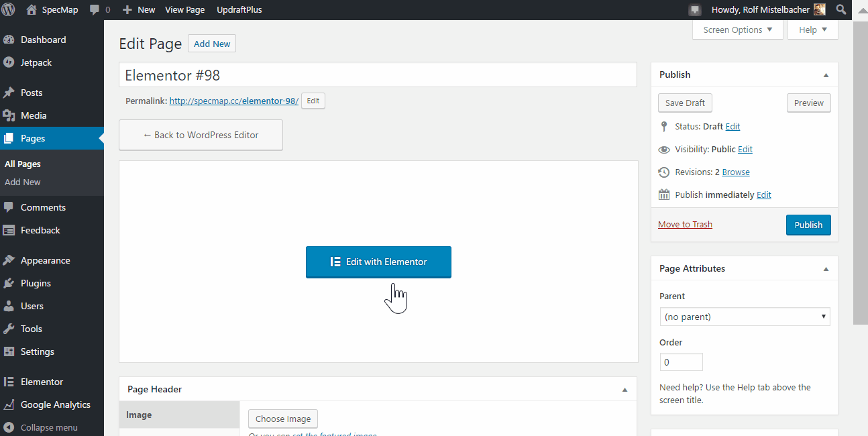Click the page title field Elementor #98
868x436 pixels.
point(378,75)
